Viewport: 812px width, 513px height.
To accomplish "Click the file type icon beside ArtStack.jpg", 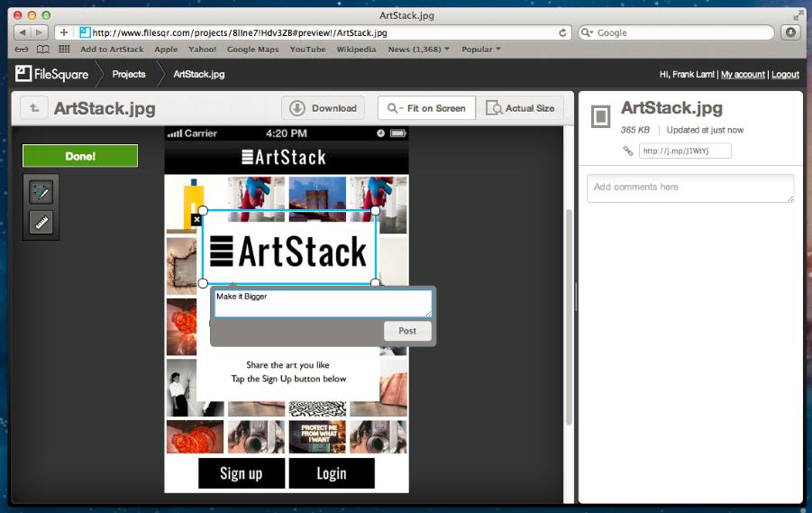I will tap(601, 116).
